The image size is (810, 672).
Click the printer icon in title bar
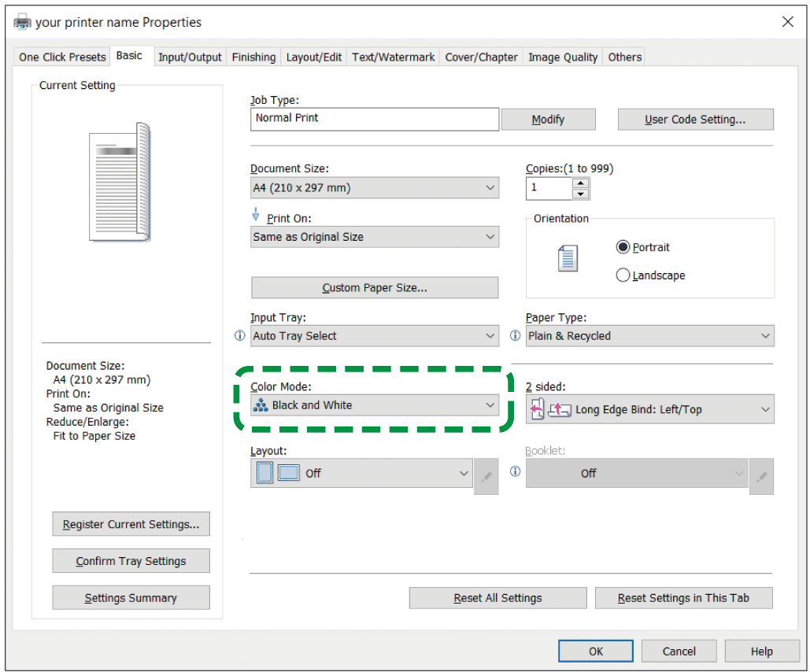23,22
